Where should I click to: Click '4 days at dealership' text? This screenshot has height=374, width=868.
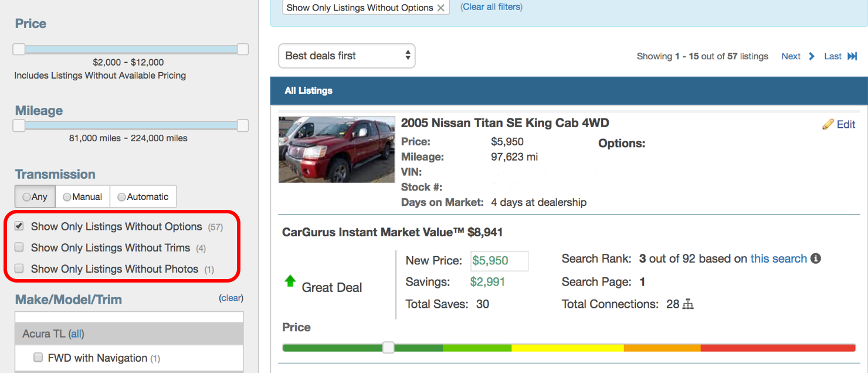538,202
